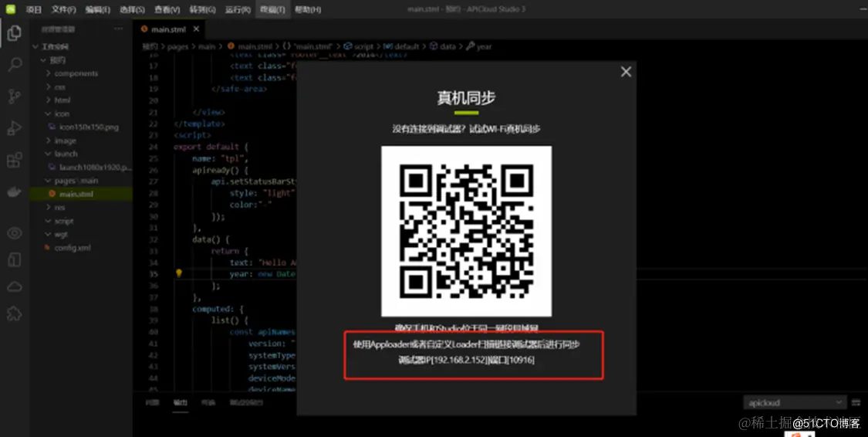
Task: Click the lightbulb code action icon on line 35
Action: coord(179,273)
